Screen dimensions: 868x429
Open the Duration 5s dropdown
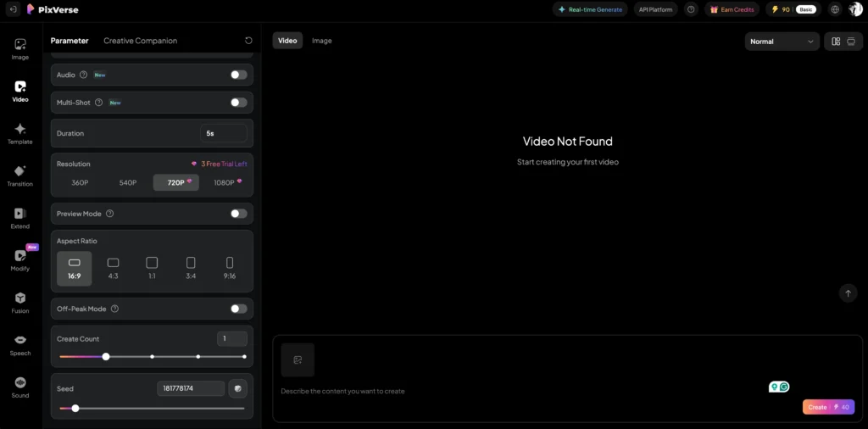224,133
